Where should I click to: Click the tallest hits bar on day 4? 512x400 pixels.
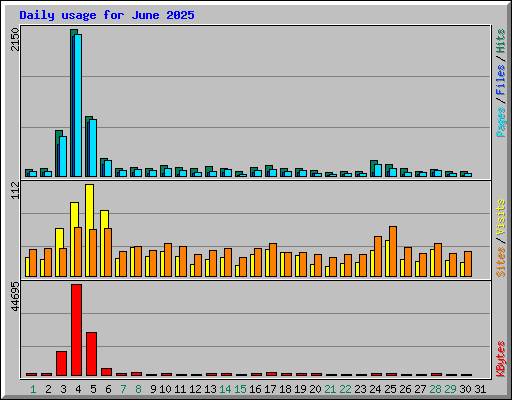point(74,103)
